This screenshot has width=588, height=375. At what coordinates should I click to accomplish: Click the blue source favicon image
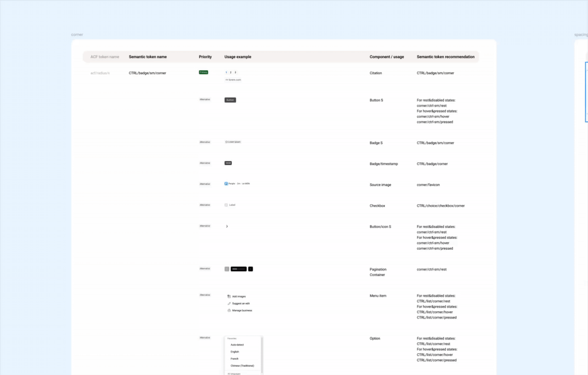click(226, 184)
